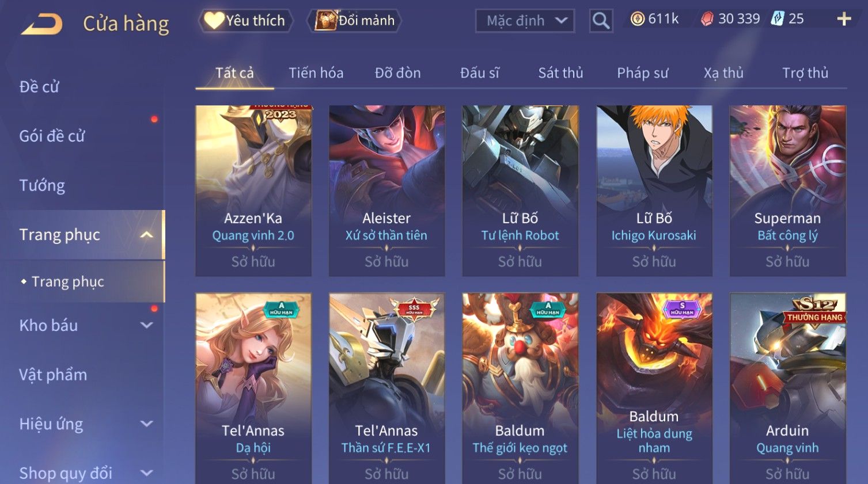Open the Mặc định sort dropdown
The height and width of the screenshot is (484, 868).
click(525, 21)
